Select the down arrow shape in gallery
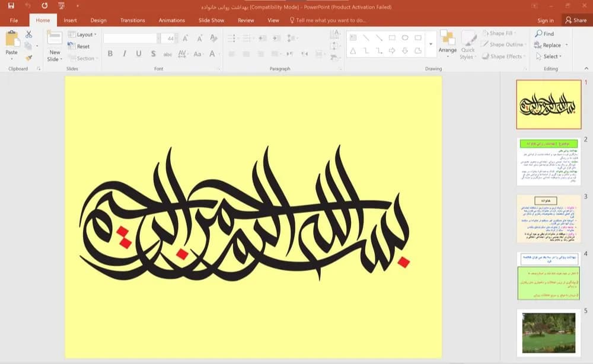The image size is (593, 364). click(x=405, y=50)
